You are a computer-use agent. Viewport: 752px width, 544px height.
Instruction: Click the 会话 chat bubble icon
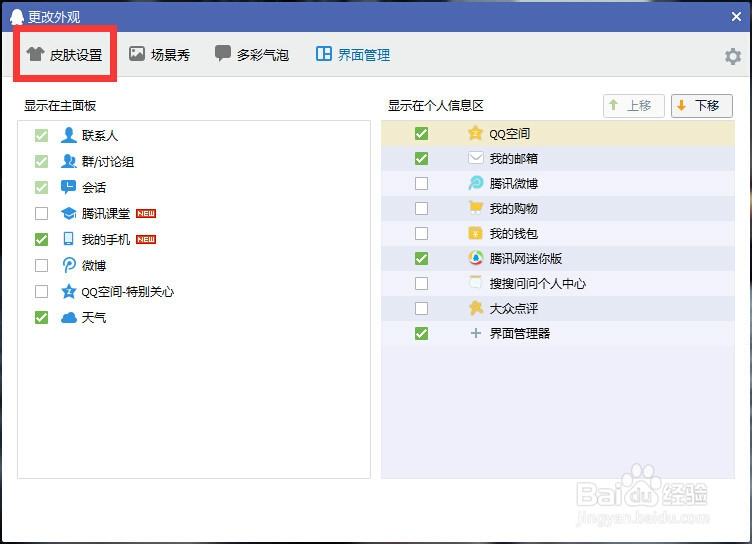click(x=69, y=187)
